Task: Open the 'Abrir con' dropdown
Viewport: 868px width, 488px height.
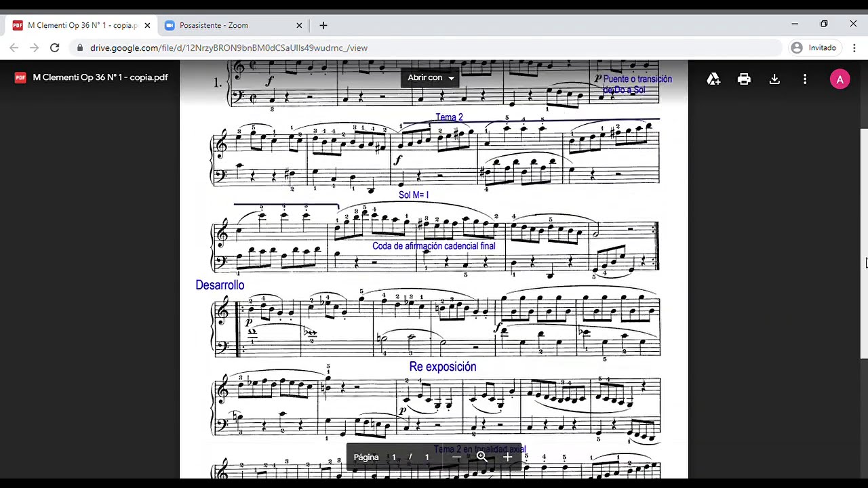Action: click(x=431, y=77)
